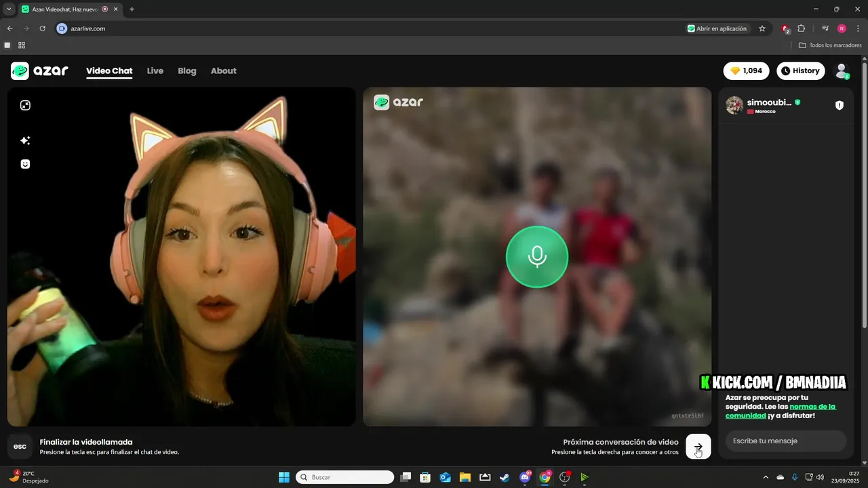Open Chrome's three-dot menu
This screenshot has width=868, height=488.
858,28
